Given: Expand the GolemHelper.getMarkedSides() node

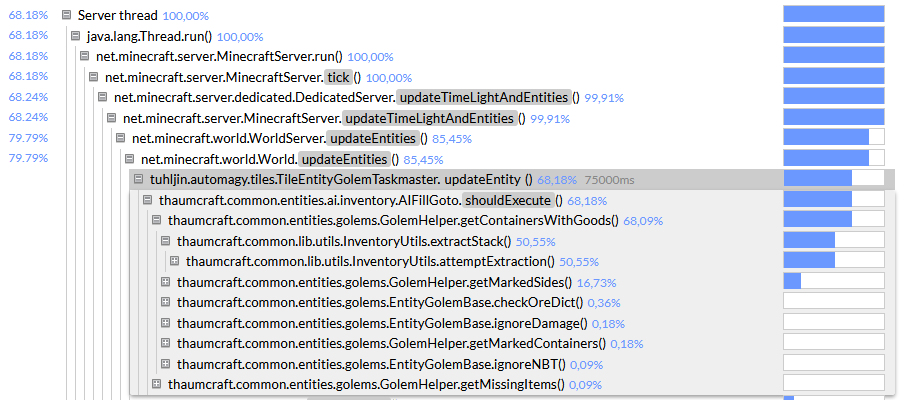Looking at the screenshot, I should click(x=165, y=282).
